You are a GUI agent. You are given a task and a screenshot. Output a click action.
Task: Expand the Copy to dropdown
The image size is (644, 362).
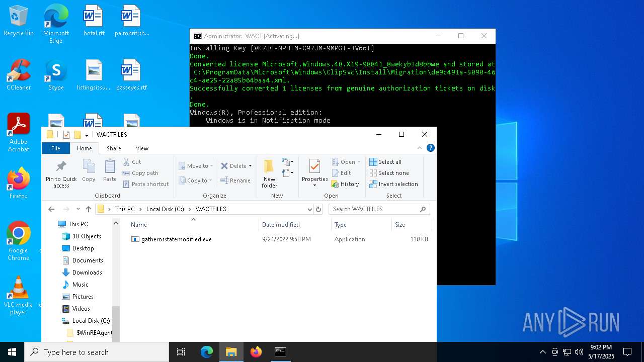tap(210, 180)
